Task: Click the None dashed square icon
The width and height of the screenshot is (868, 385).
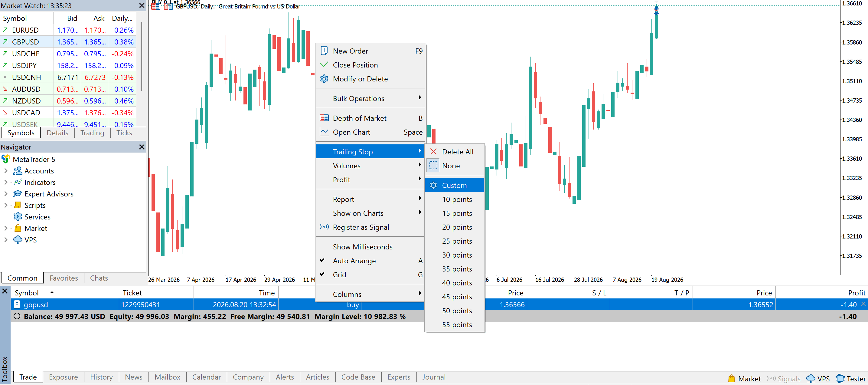Action: pos(433,165)
